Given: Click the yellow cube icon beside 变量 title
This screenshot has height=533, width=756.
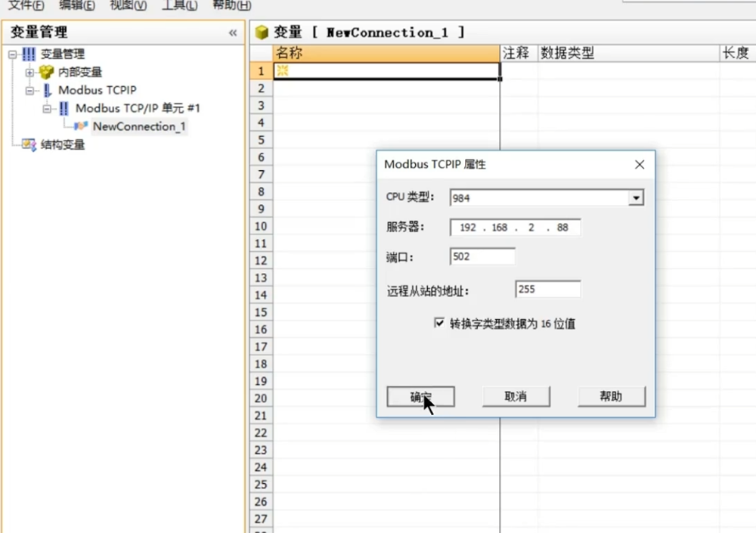Looking at the screenshot, I should [262, 33].
